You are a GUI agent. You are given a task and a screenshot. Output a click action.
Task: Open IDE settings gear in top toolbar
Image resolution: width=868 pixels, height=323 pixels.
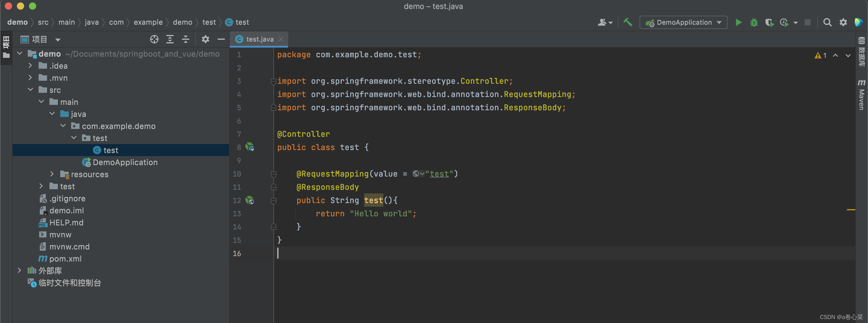[x=843, y=23]
